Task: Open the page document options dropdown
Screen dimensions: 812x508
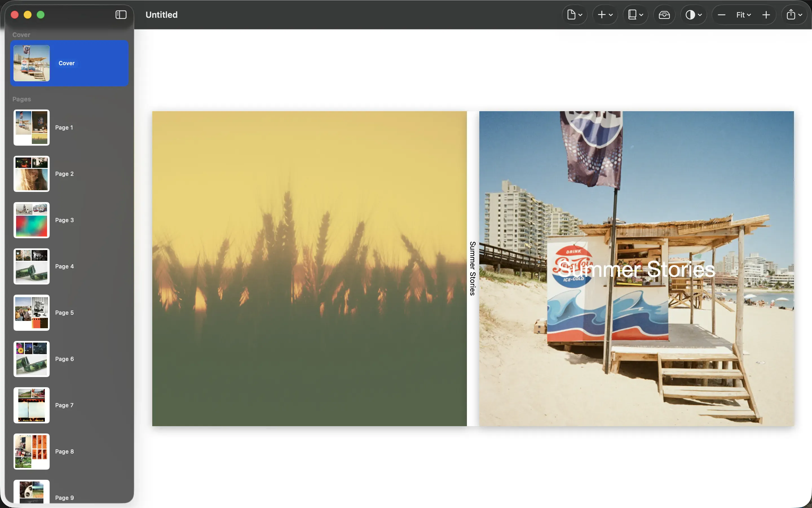Action: 574,15
